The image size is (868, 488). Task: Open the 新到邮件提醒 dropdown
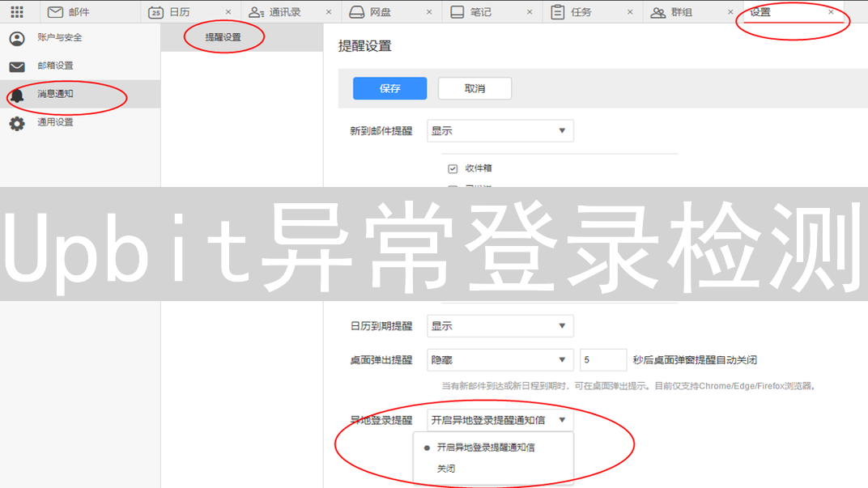coord(500,131)
